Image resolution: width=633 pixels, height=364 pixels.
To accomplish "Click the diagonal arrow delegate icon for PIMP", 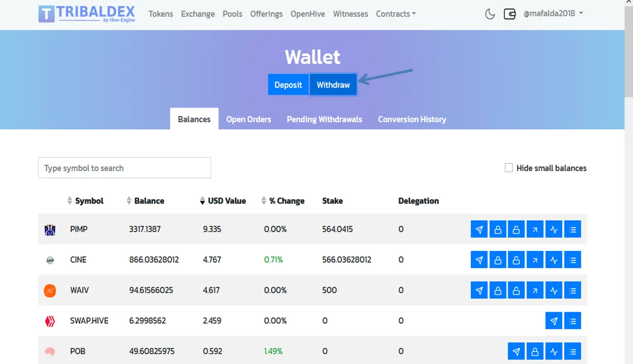I will 535,229.
